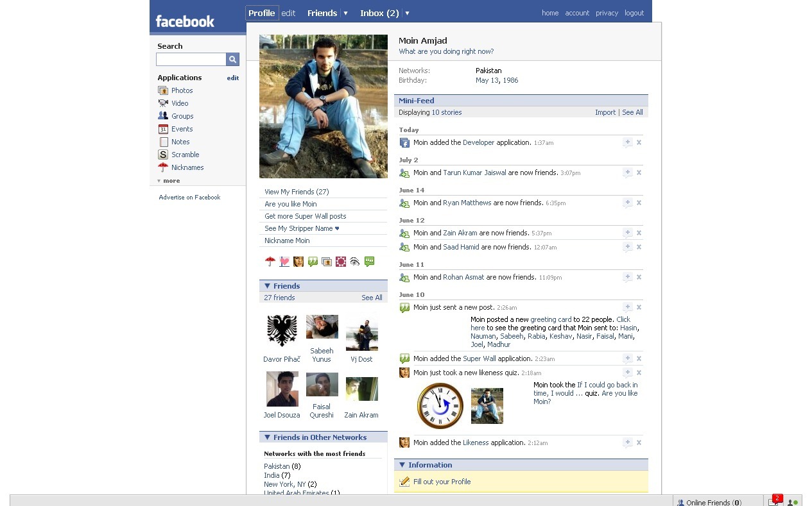Screen dimensions: 812x506
Task: Click edit next to Applications
Action: click(x=233, y=78)
